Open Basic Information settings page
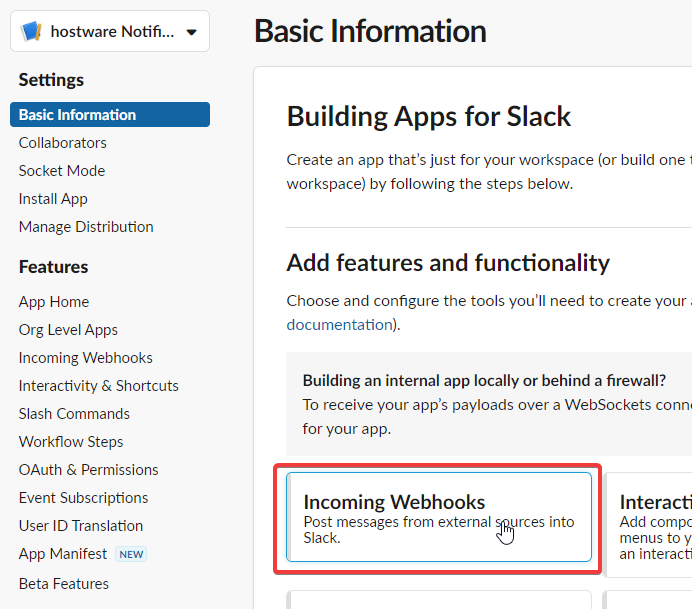 pos(77,115)
